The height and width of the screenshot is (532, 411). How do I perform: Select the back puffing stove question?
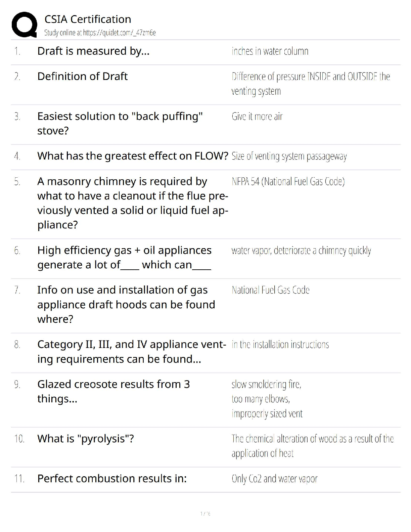click(120, 123)
